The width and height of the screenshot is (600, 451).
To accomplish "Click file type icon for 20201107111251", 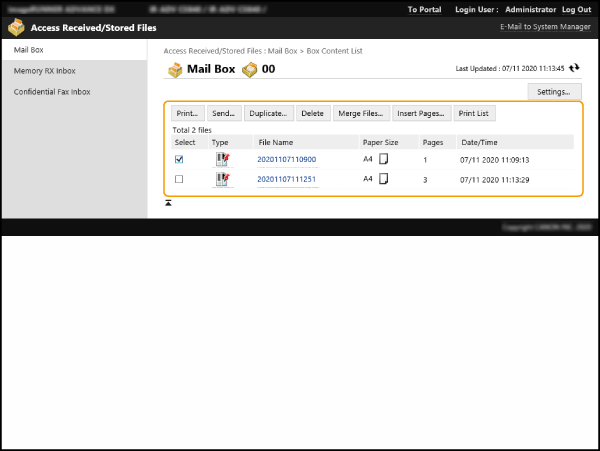I will [222, 179].
